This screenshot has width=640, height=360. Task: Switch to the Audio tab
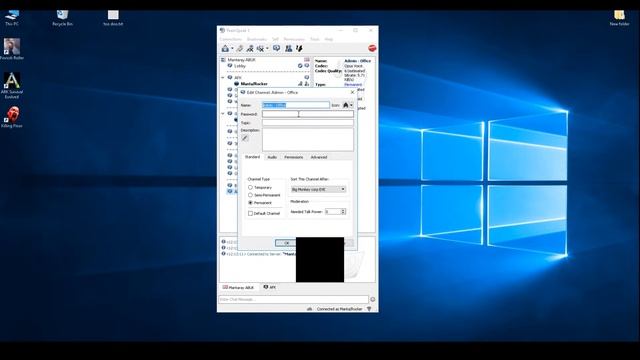(x=272, y=157)
